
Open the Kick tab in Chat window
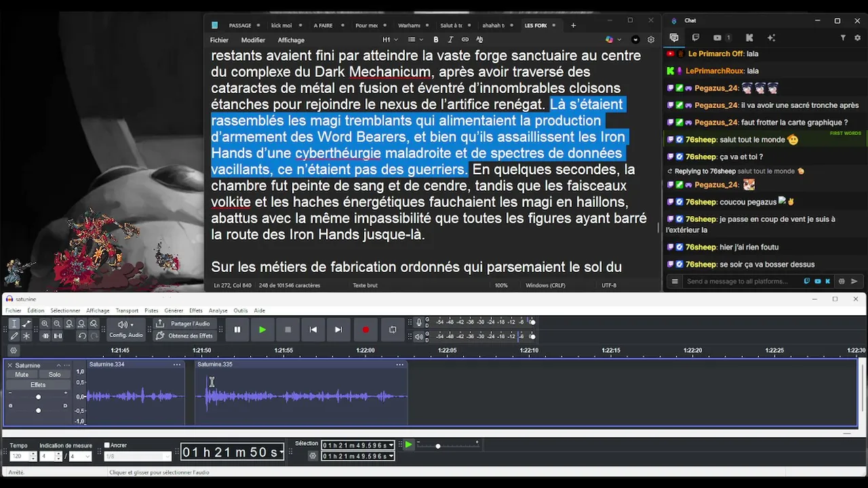[x=749, y=38]
